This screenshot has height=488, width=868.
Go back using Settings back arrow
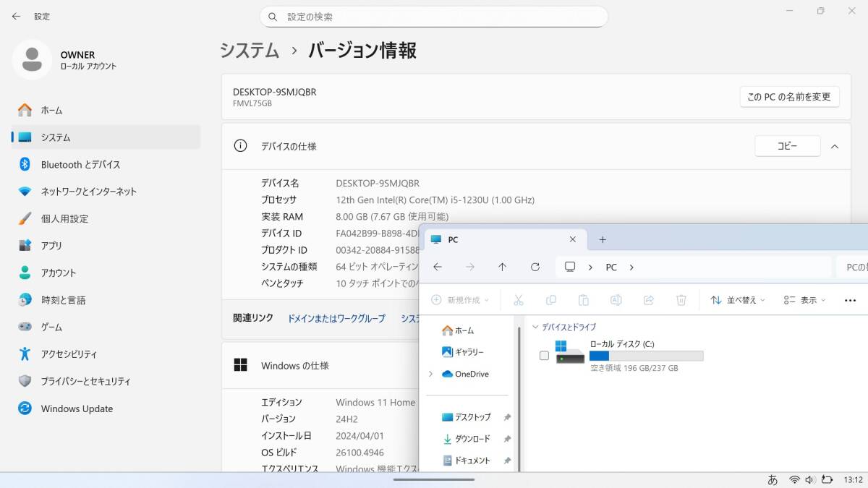pos(16,16)
